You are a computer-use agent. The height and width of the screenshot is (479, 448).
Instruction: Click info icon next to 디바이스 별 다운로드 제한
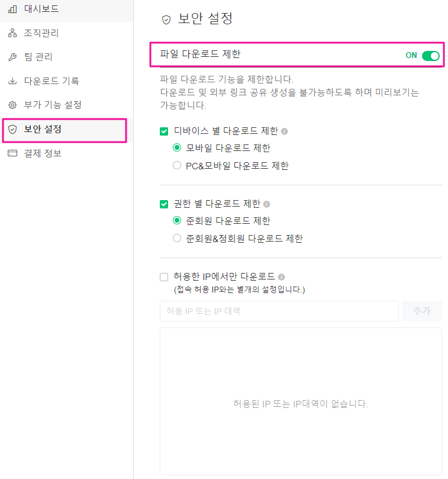[285, 131]
